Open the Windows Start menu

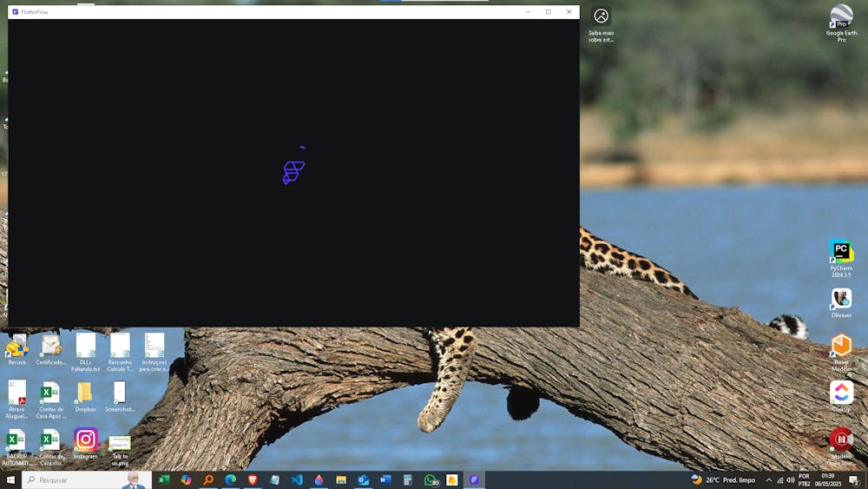pyautogui.click(x=10, y=479)
